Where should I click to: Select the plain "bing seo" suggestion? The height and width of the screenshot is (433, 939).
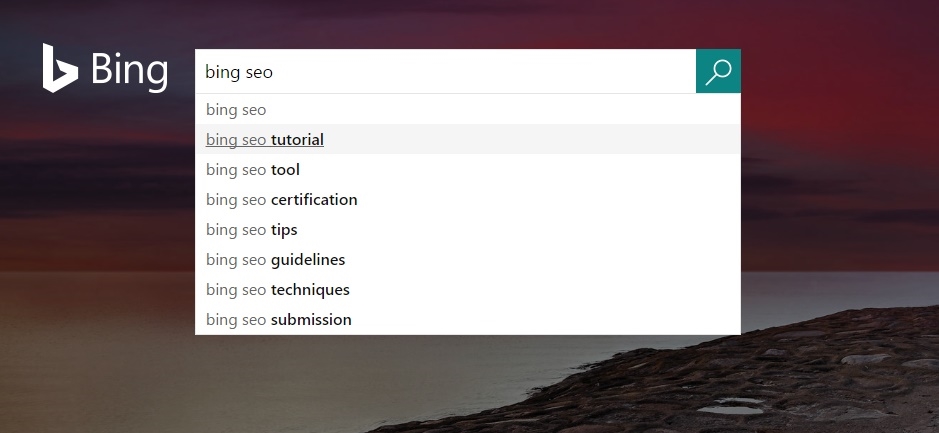pos(468,110)
